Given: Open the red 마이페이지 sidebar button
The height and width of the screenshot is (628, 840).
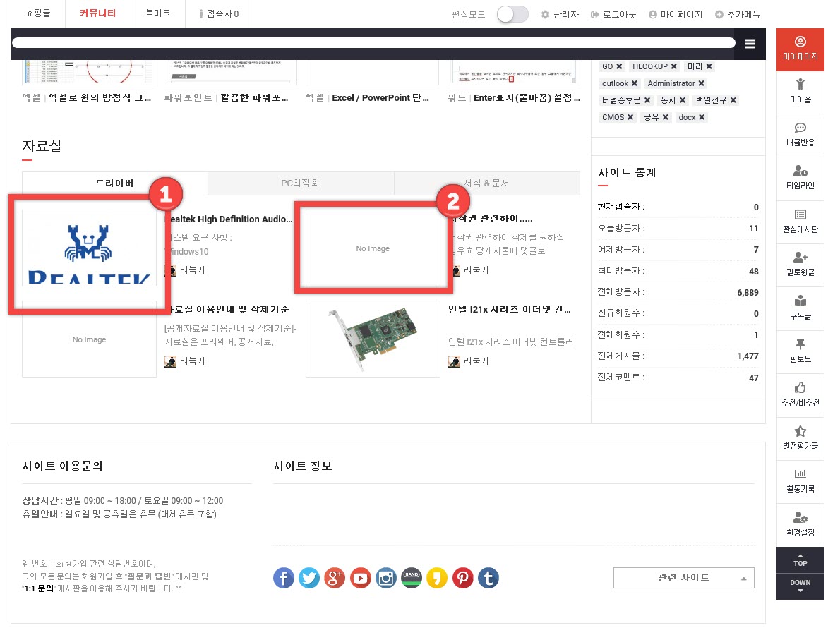Looking at the screenshot, I should coord(800,49).
